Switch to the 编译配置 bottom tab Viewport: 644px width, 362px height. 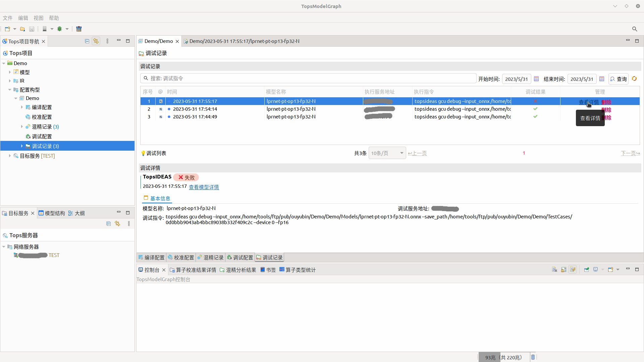tap(151, 257)
